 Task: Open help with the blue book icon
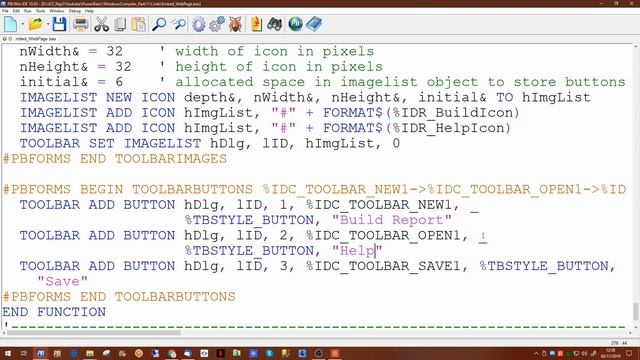tap(314, 24)
